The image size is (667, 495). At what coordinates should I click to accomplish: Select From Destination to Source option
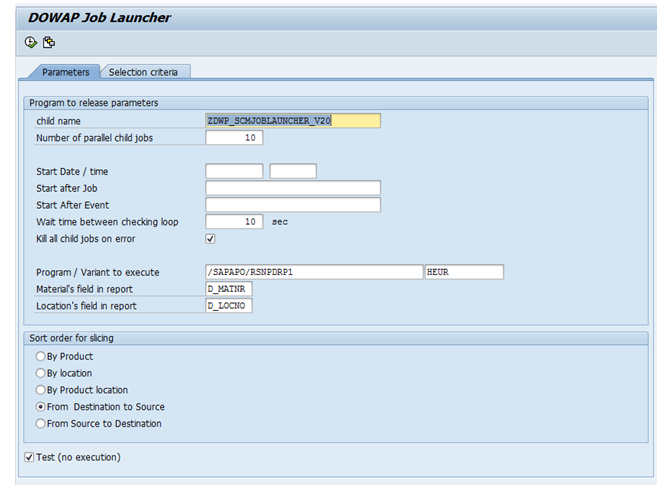click(x=40, y=407)
